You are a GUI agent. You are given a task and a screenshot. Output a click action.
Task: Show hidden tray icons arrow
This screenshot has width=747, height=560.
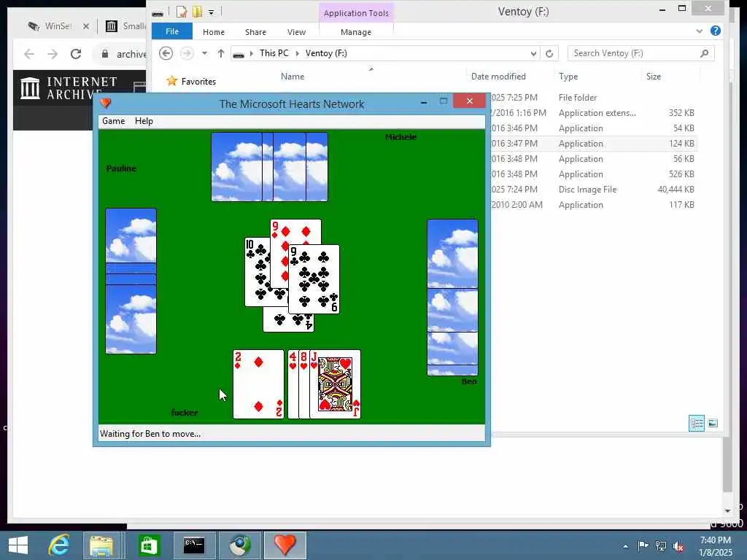[625, 546]
